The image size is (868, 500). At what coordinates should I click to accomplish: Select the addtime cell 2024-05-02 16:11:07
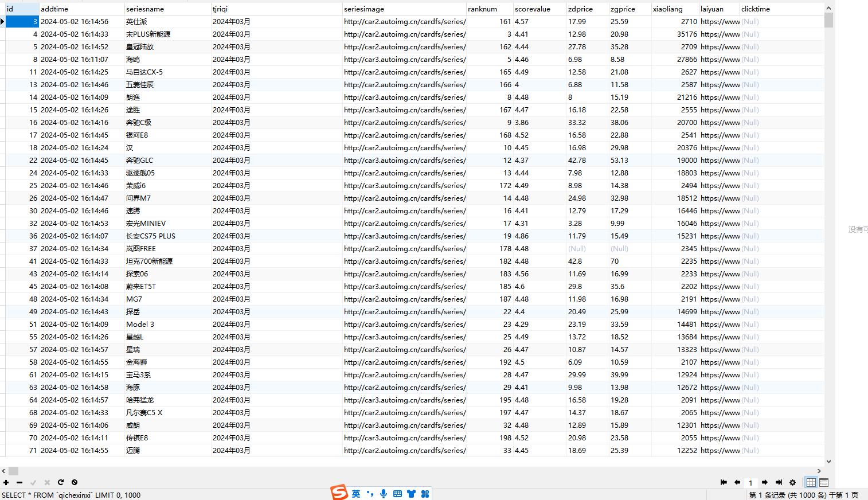81,60
